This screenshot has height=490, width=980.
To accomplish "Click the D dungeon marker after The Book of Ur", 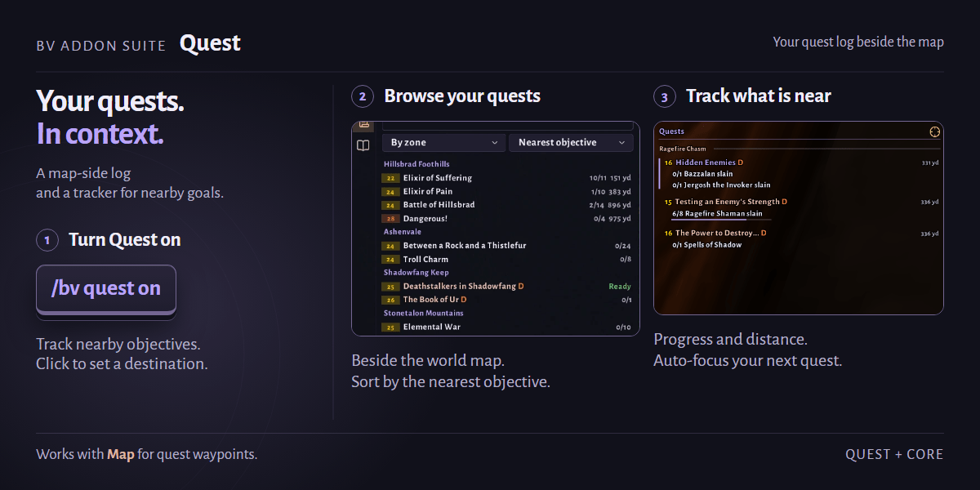I will (x=464, y=300).
